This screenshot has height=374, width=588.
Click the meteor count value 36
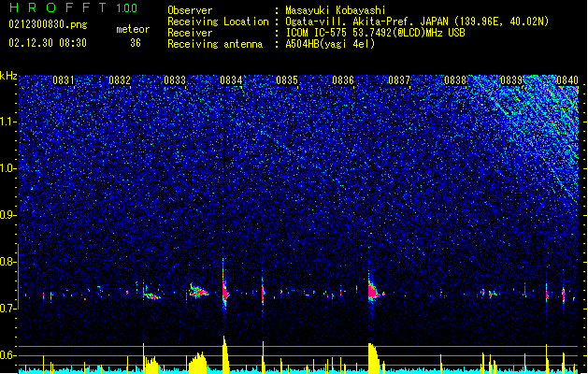(x=136, y=43)
